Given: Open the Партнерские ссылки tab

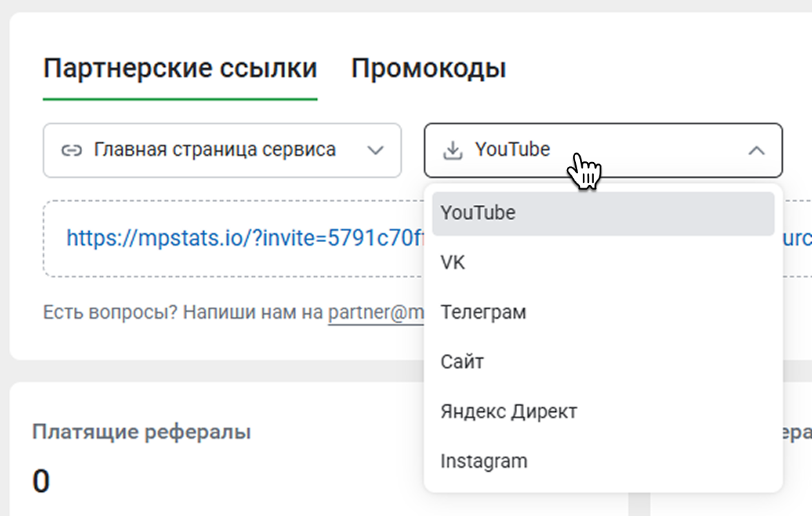Looking at the screenshot, I should [180, 69].
